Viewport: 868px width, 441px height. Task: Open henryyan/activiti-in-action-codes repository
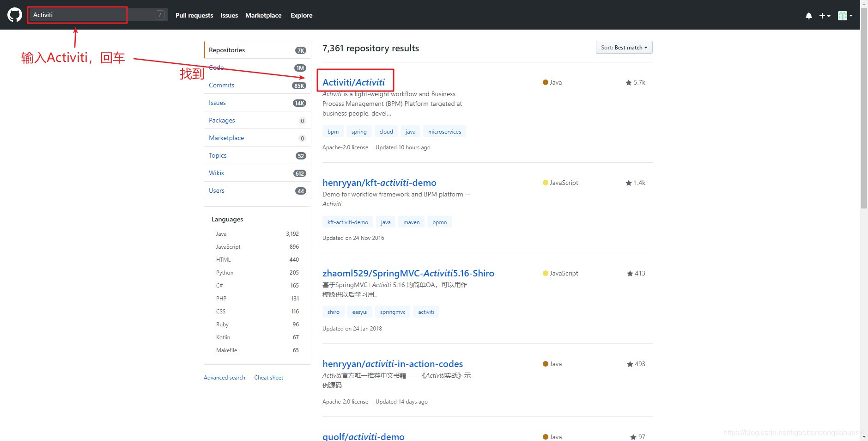[393, 364]
